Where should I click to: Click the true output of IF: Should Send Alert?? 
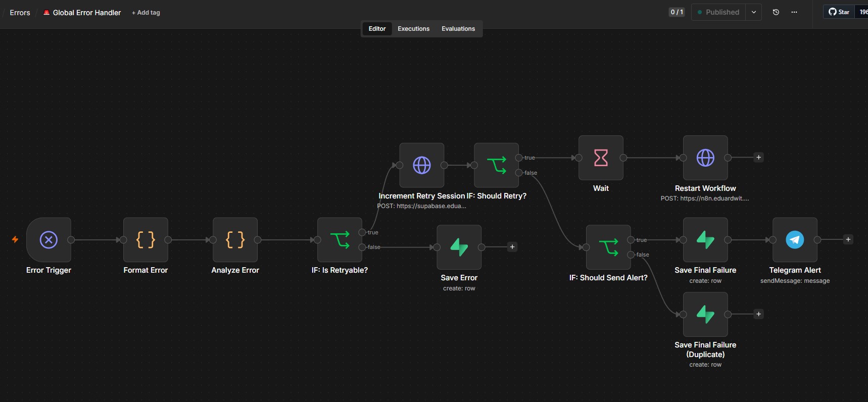click(631, 240)
